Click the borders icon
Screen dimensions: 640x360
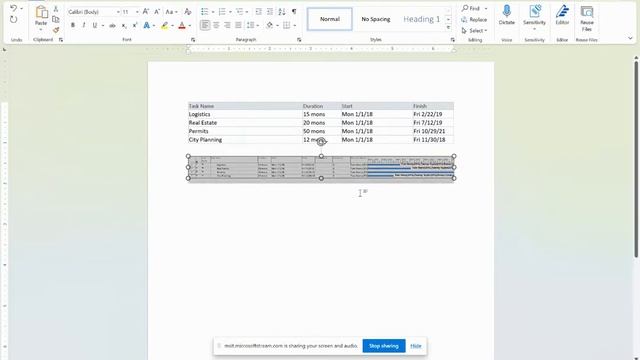click(287, 25)
